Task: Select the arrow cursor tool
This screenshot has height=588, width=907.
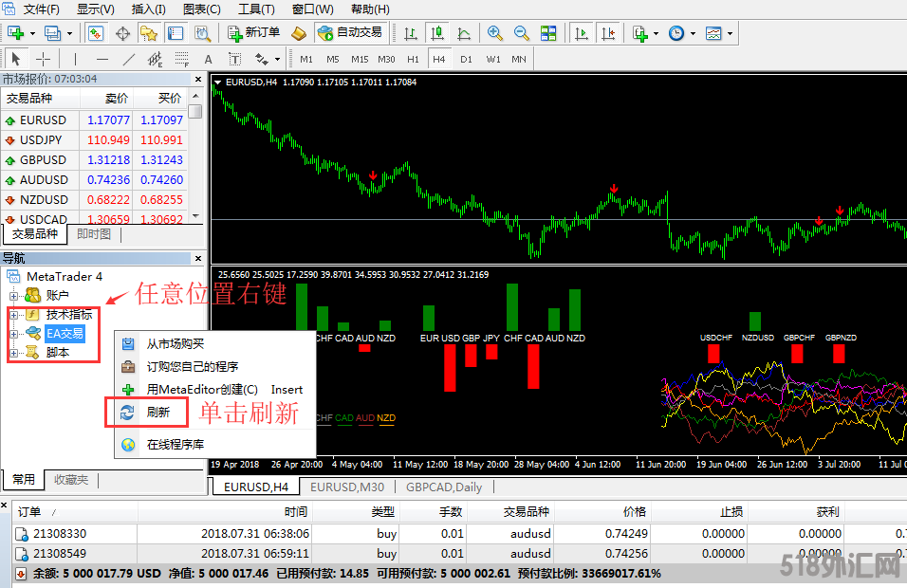Action: [15, 59]
